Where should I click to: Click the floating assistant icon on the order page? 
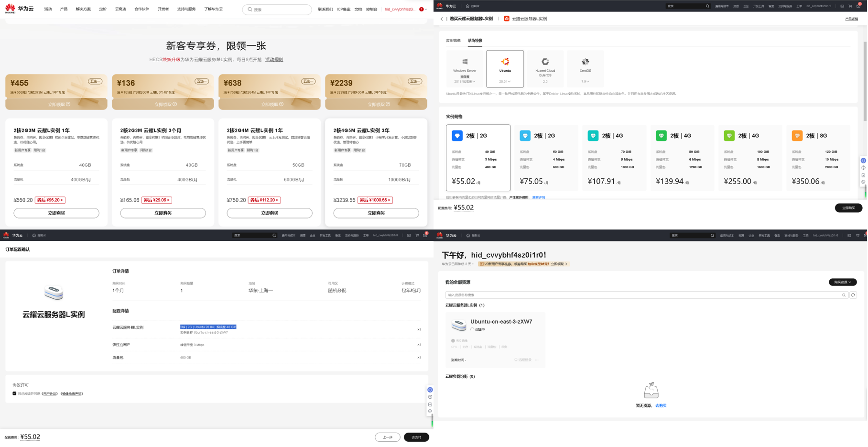click(x=430, y=390)
